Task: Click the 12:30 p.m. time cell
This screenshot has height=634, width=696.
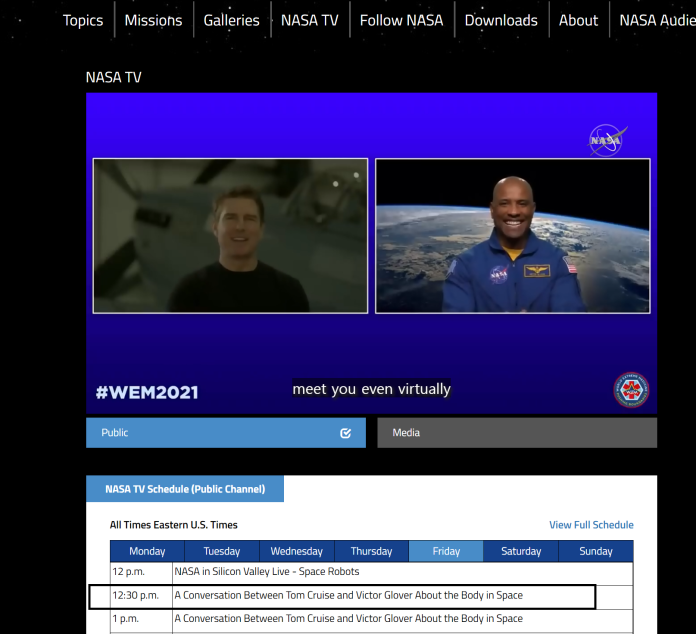Action: pos(141,595)
